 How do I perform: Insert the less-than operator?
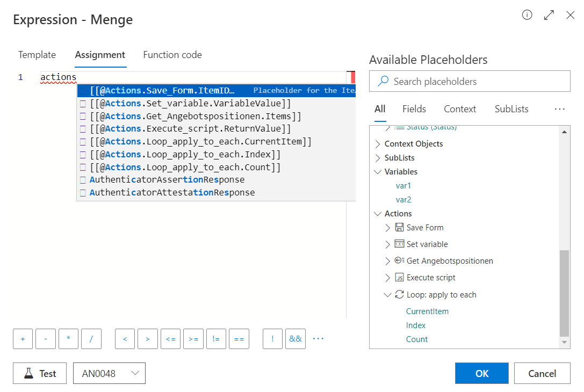125,339
